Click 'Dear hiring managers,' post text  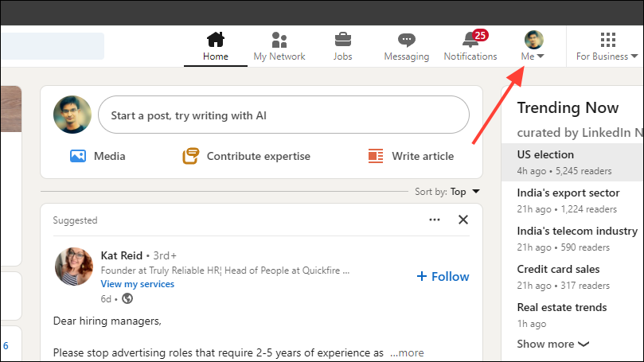pos(107,321)
